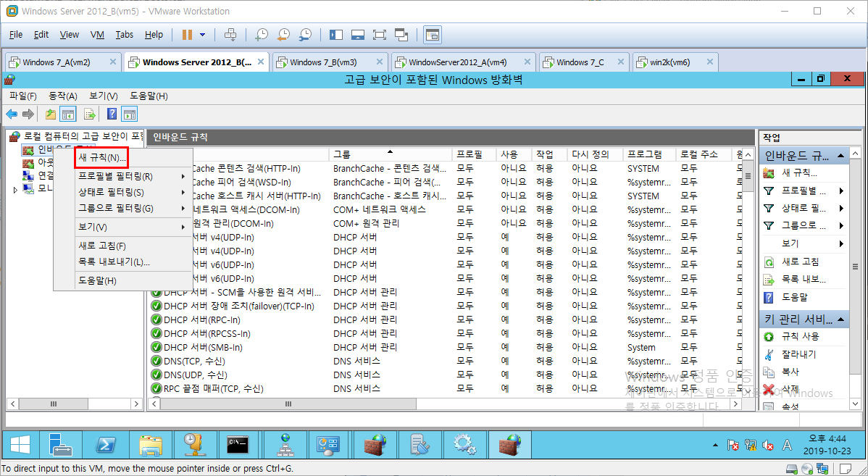Click the Send Ctrl+Alt+Del icon in VMware toolbar

click(x=230, y=34)
